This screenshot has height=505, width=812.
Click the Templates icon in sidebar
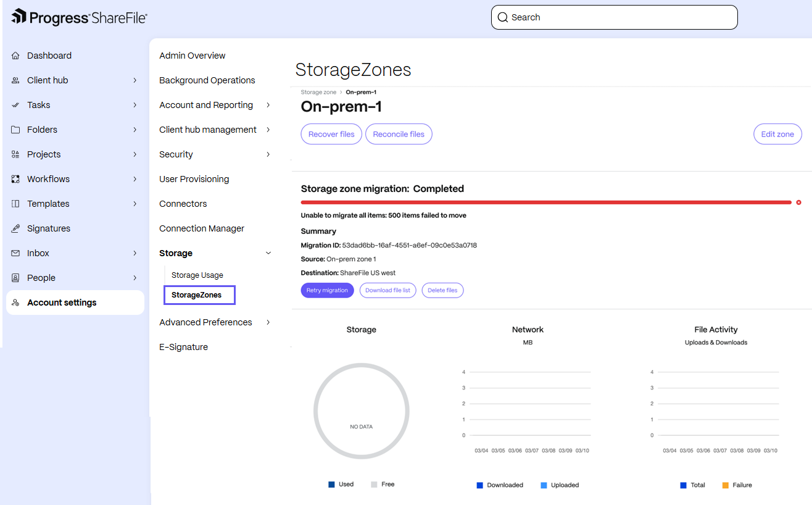(15, 204)
